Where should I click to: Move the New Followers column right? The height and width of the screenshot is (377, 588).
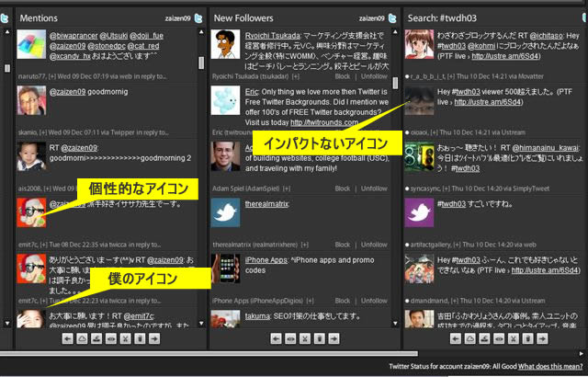click(x=334, y=338)
